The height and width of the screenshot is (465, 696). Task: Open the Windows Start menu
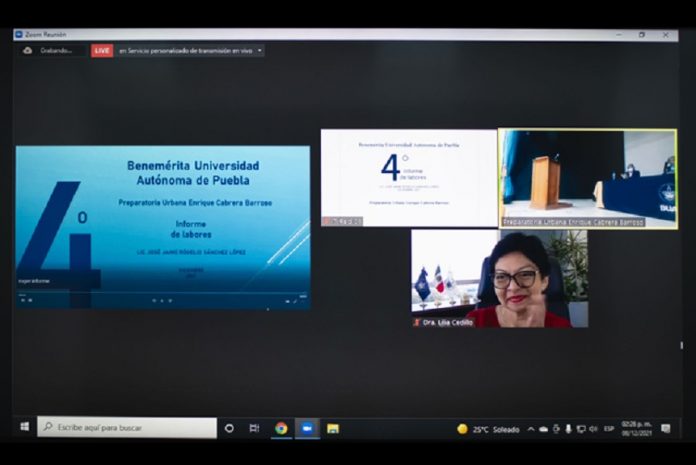coord(24,428)
